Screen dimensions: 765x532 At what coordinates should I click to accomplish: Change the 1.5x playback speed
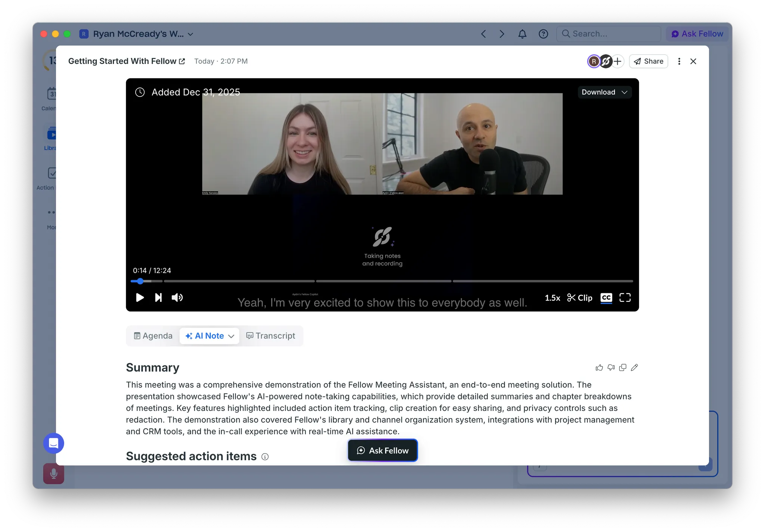click(552, 298)
